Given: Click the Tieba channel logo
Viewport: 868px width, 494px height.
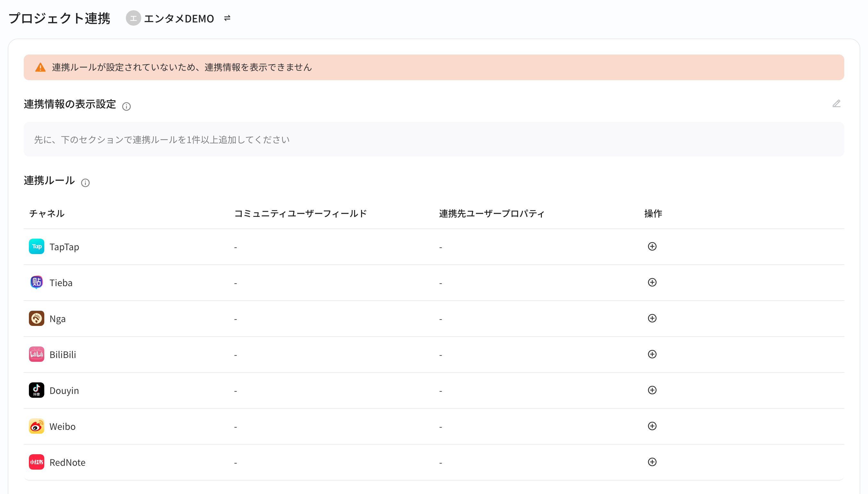Looking at the screenshot, I should pos(36,282).
